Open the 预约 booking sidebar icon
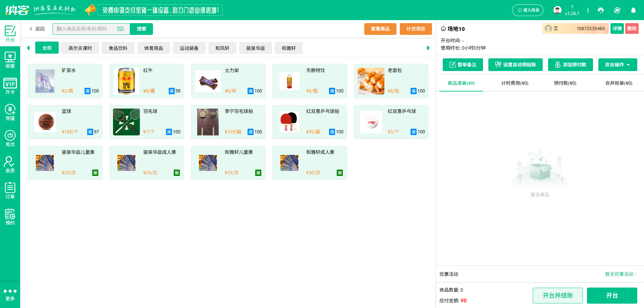This screenshot has width=644, height=308. click(10, 216)
